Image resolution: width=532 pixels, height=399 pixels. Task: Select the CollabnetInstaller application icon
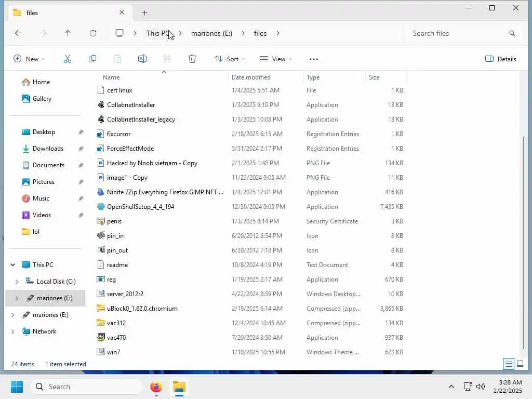click(101, 105)
